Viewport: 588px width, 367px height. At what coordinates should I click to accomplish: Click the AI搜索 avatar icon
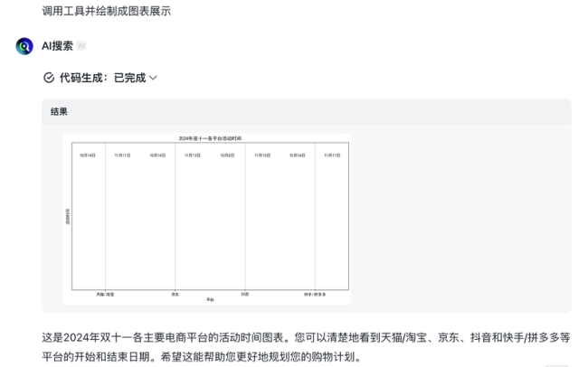click(x=24, y=46)
